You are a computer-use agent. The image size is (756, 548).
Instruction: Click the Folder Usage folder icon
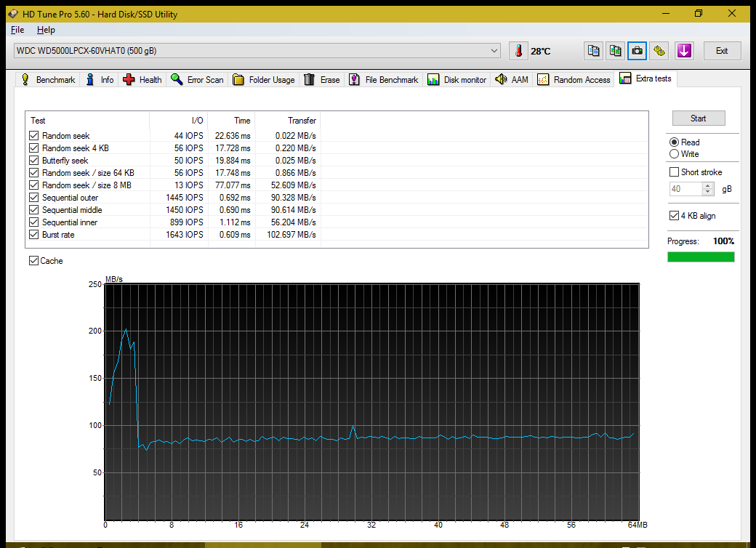pos(238,79)
